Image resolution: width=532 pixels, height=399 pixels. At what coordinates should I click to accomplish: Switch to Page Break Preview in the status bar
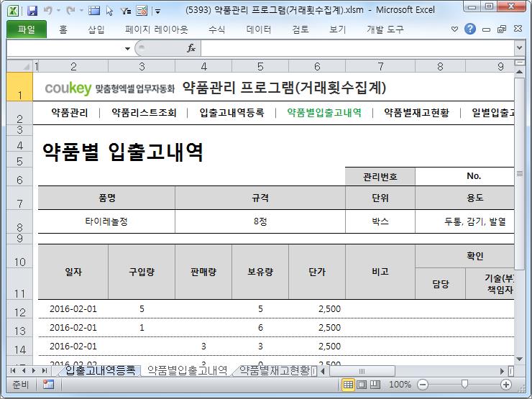375,385
